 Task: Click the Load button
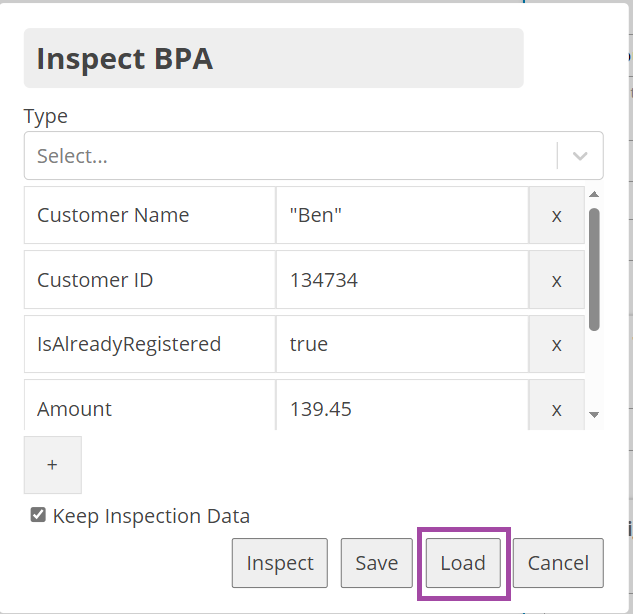pyautogui.click(x=463, y=563)
